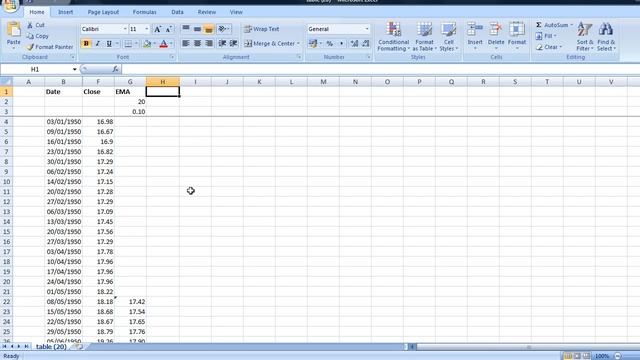Open the font name Calibri dropdown
The width and height of the screenshot is (640, 360).
pos(125,29)
